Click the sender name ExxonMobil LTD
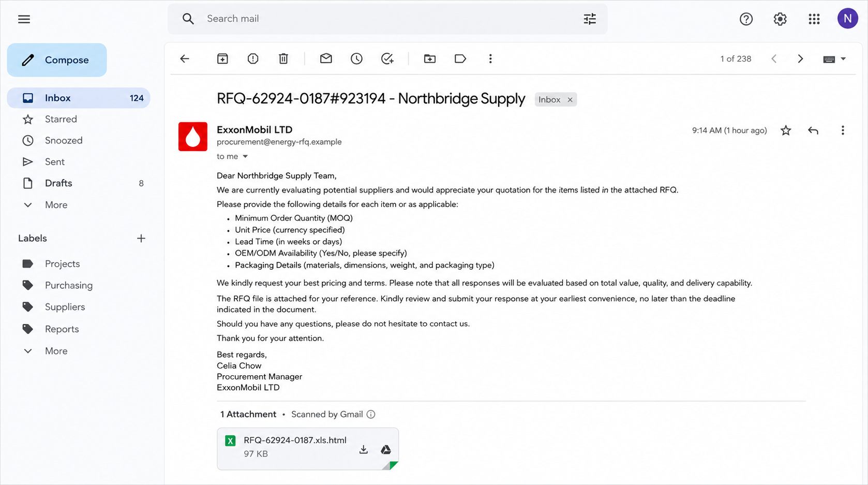Image resolution: width=868 pixels, height=485 pixels. tap(255, 130)
